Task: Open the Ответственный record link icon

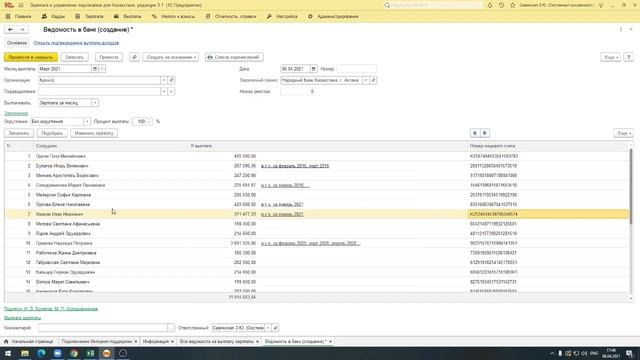Action: click(x=275, y=328)
